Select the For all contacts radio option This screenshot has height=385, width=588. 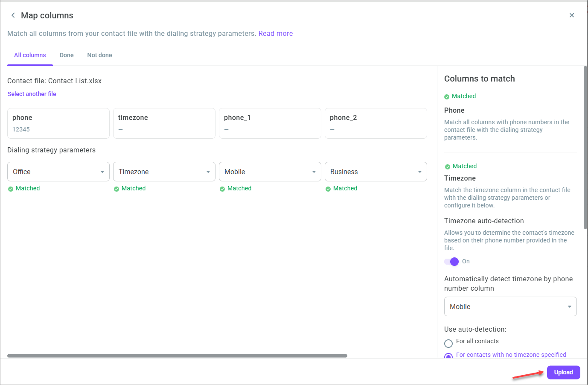[448, 343]
